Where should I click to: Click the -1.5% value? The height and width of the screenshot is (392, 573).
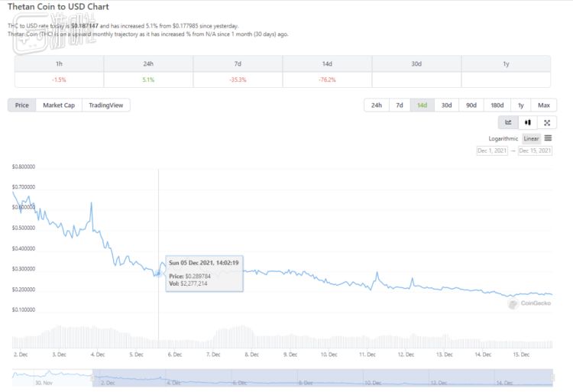click(x=59, y=79)
